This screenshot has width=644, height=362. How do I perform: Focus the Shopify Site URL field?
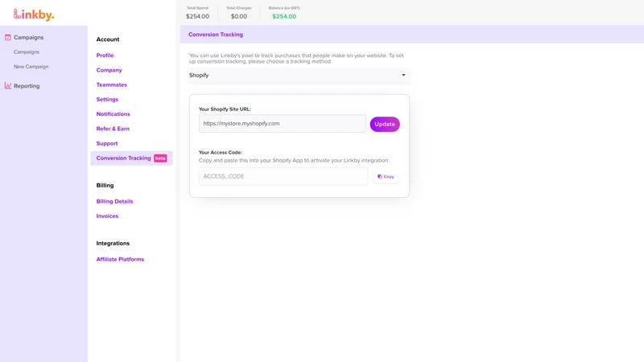(283, 124)
